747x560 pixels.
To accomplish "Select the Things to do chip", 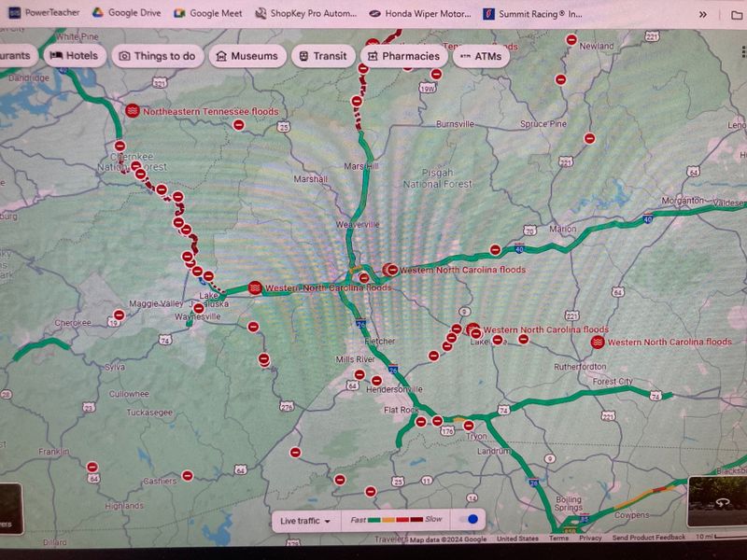I will (158, 56).
